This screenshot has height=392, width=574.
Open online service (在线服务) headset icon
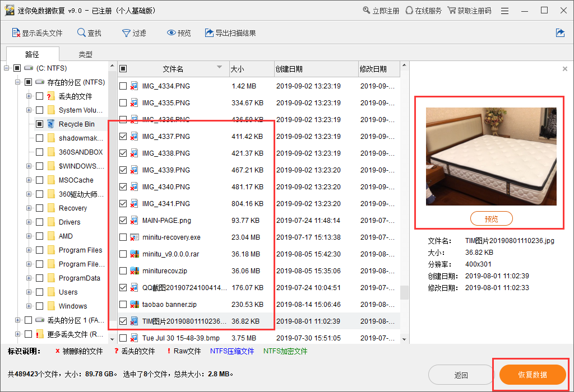click(x=409, y=10)
